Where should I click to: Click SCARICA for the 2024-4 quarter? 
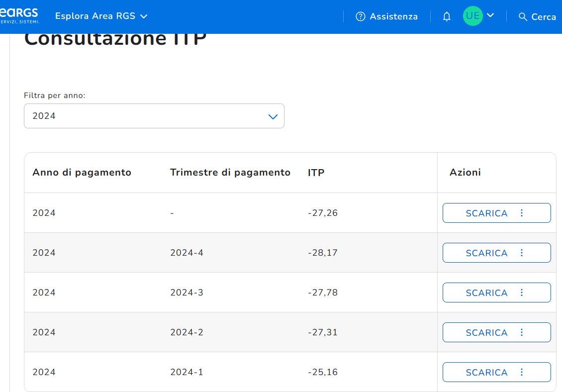pyautogui.click(x=486, y=253)
